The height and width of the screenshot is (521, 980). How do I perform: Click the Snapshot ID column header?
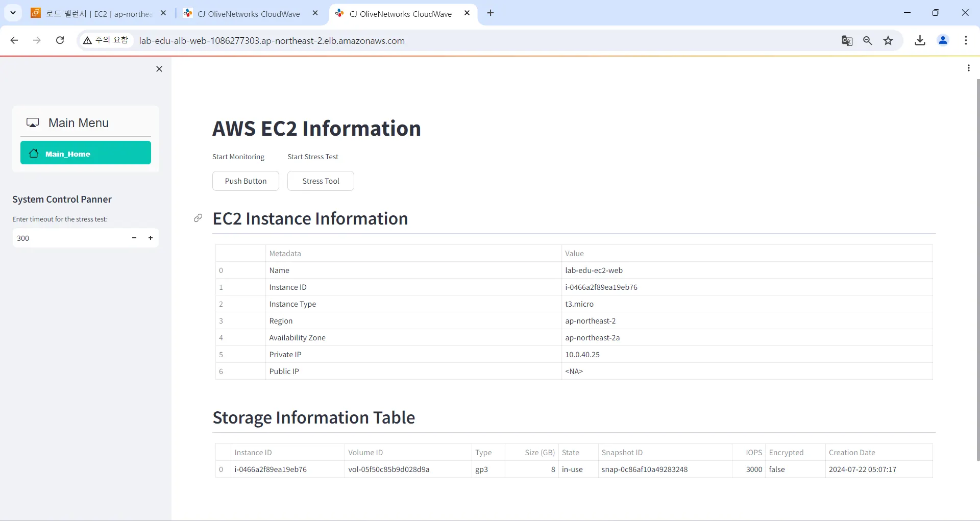(x=665, y=453)
